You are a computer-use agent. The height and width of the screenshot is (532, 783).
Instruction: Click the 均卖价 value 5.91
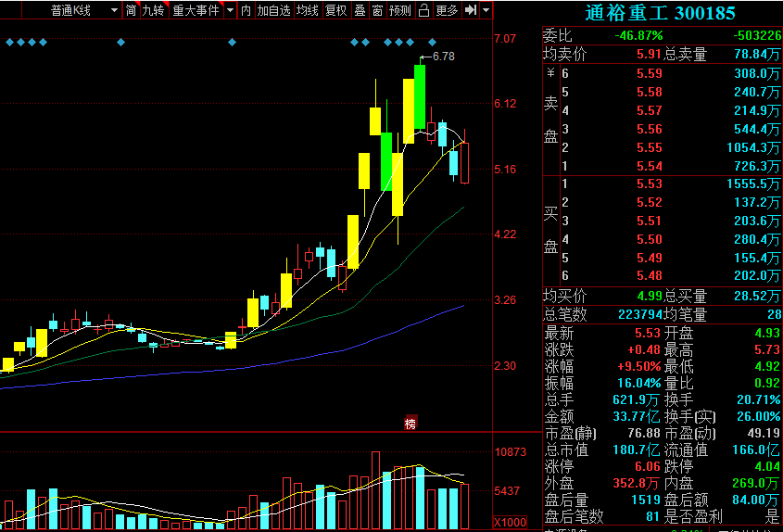coord(650,54)
